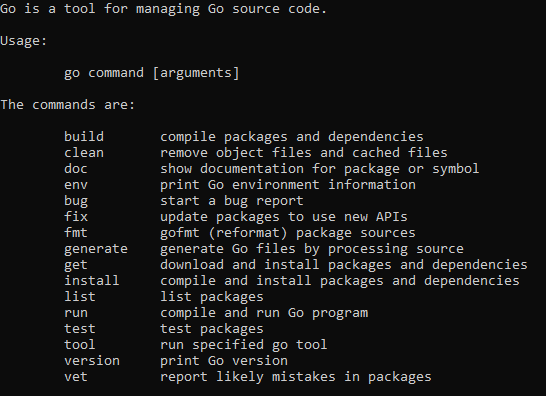
Task: Click the 'doc' command name
Action: 76,169
